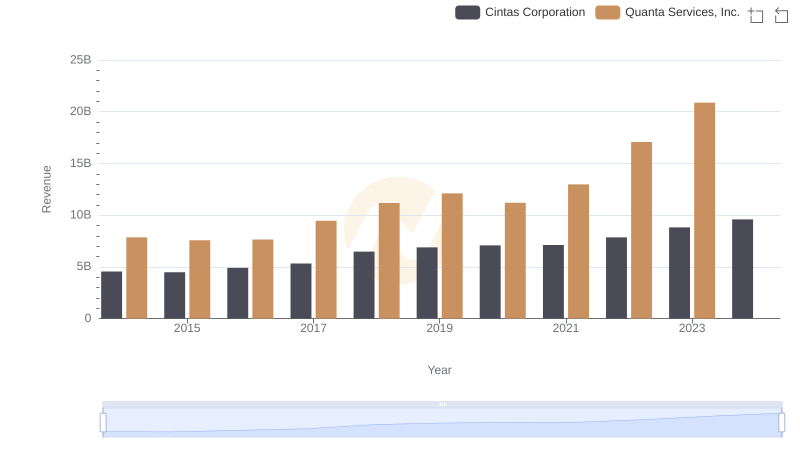The width and height of the screenshot is (800, 461).
Task: Click the 2017 x-axis label
Action: click(313, 328)
